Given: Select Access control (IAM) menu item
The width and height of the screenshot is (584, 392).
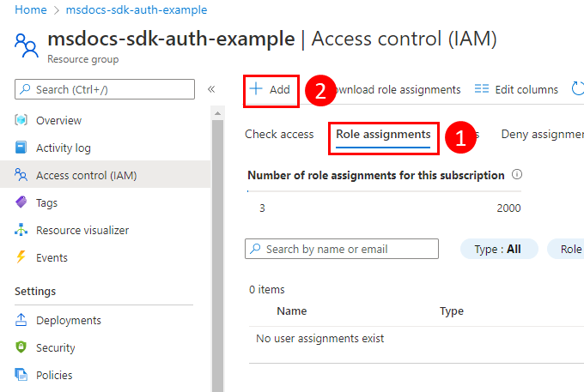Looking at the screenshot, I should click(x=86, y=175).
